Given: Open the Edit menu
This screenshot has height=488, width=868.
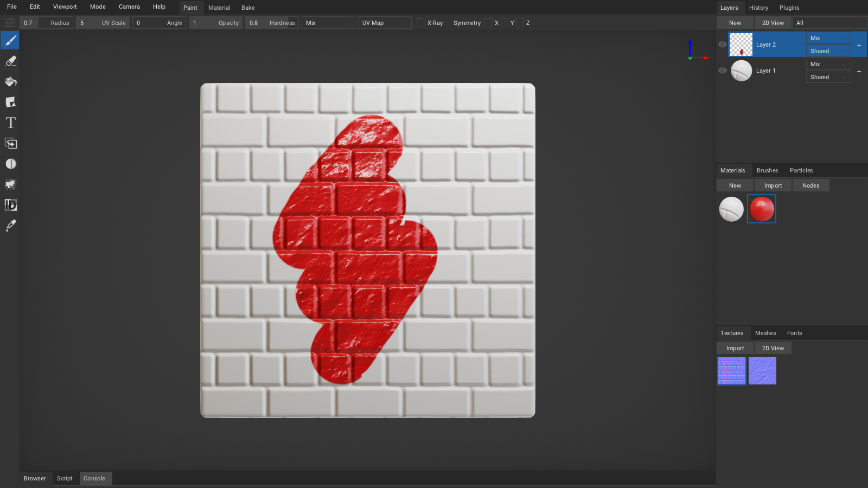Looking at the screenshot, I should click(35, 7).
